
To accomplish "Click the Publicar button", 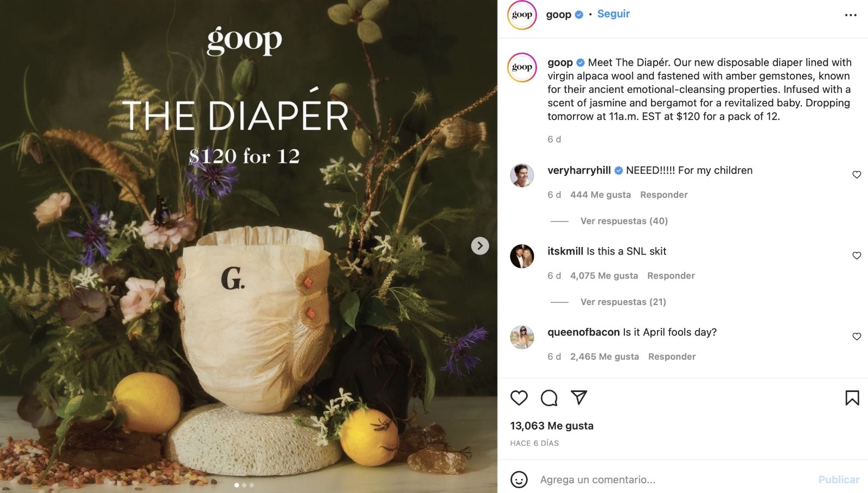I will [x=839, y=479].
